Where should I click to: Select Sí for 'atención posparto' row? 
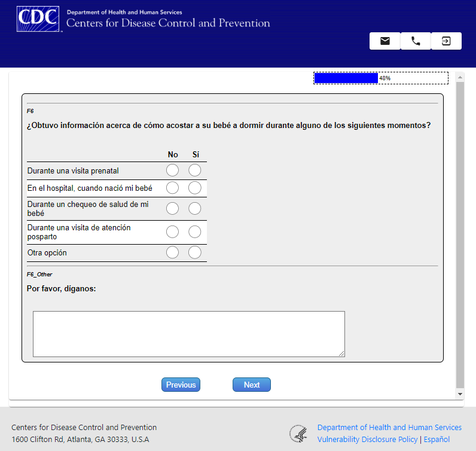click(195, 232)
